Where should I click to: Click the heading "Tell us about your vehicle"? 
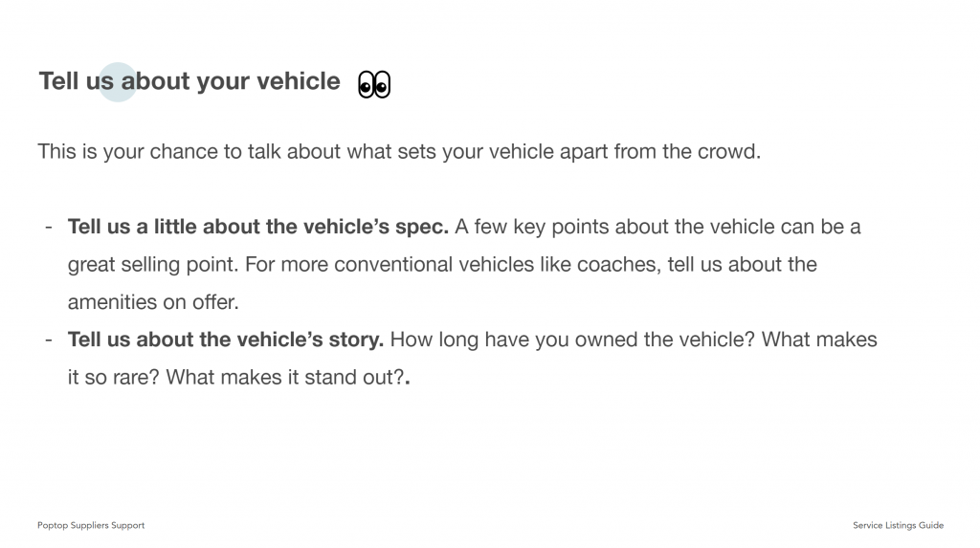click(189, 82)
